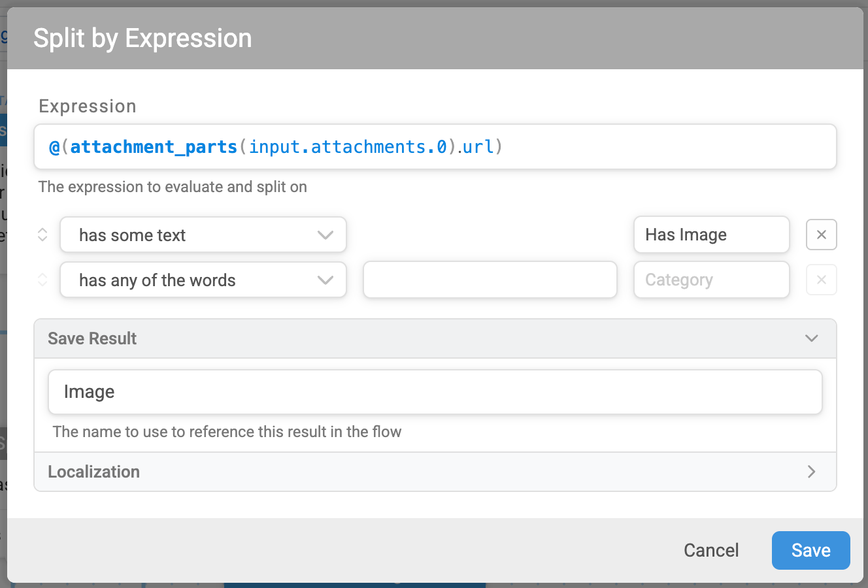Click the disabled X icon on the empty rule row

[822, 280]
